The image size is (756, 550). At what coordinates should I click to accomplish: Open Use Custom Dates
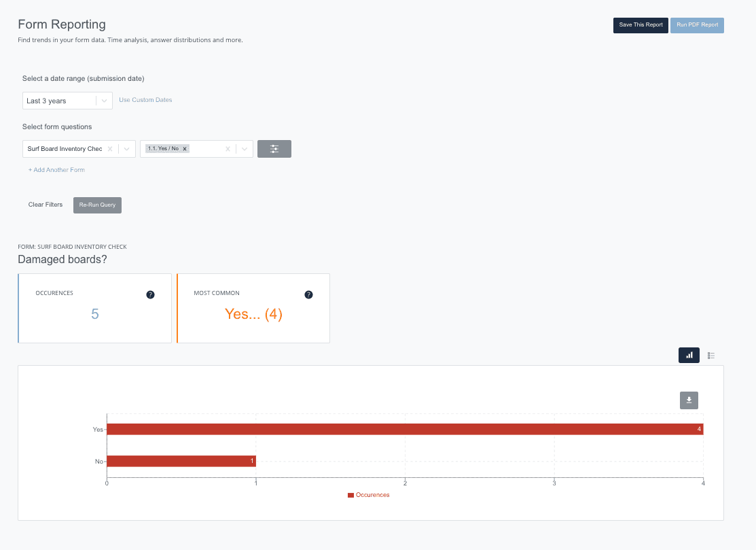pos(145,99)
